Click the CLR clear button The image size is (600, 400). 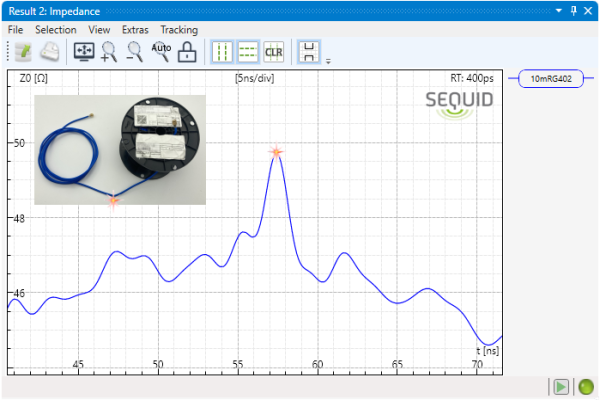pyautogui.click(x=273, y=52)
